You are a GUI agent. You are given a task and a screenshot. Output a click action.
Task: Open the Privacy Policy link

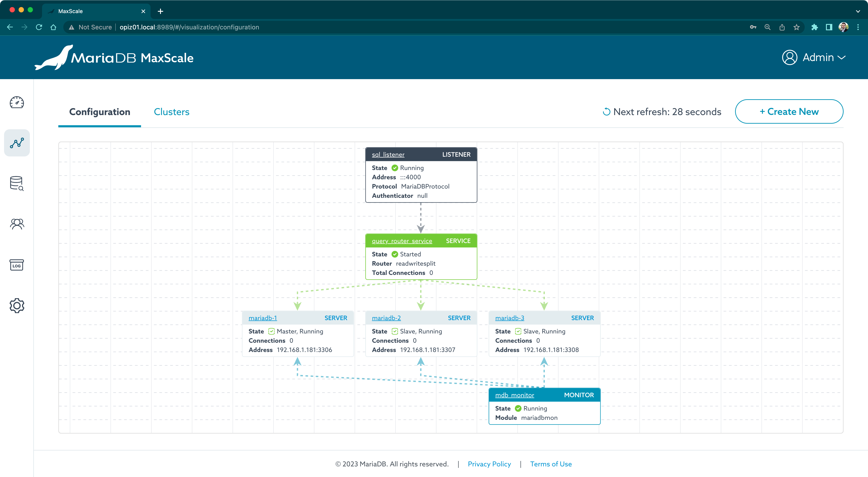(x=489, y=464)
